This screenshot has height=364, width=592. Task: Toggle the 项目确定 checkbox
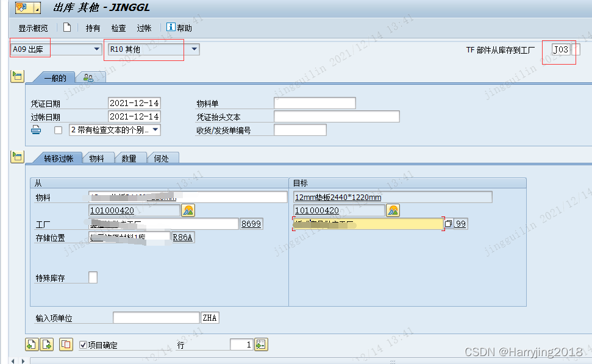click(x=83, y=344)
